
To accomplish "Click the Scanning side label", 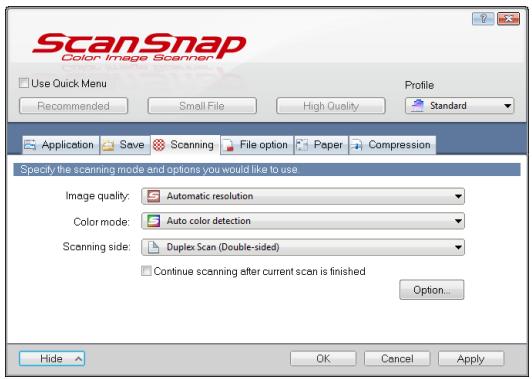I will pos(96,247).
